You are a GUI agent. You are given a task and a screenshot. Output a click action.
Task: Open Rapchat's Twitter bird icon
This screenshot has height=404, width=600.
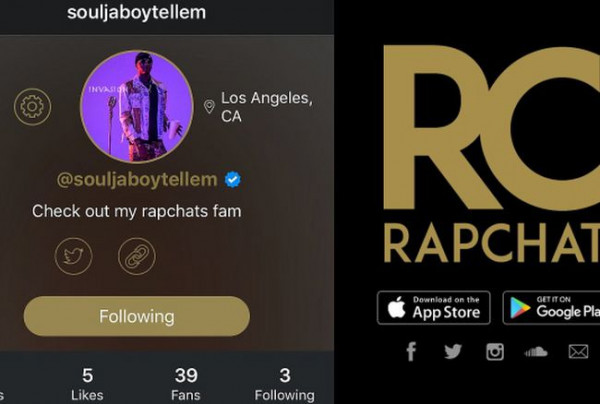[453, 352]
